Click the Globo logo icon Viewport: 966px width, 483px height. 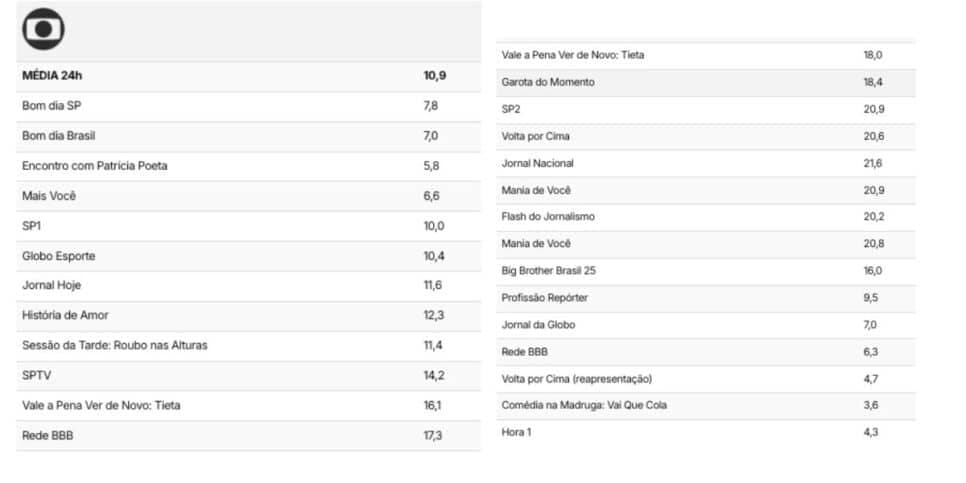pos(43,29)
